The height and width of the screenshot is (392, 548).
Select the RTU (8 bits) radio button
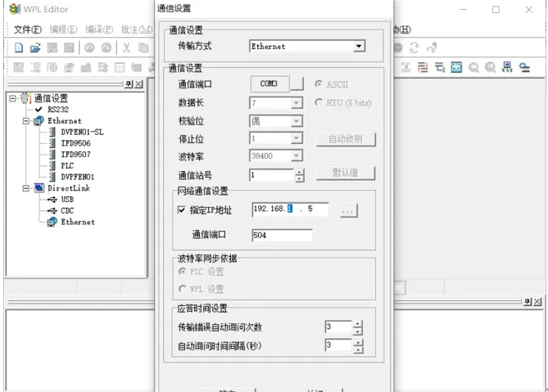click(343, 102)
